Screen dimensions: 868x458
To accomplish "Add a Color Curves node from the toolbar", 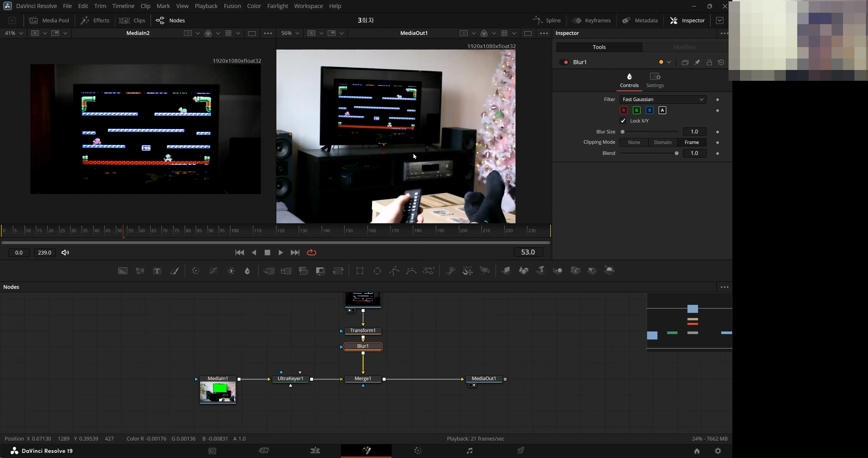I will pos(213,271).
